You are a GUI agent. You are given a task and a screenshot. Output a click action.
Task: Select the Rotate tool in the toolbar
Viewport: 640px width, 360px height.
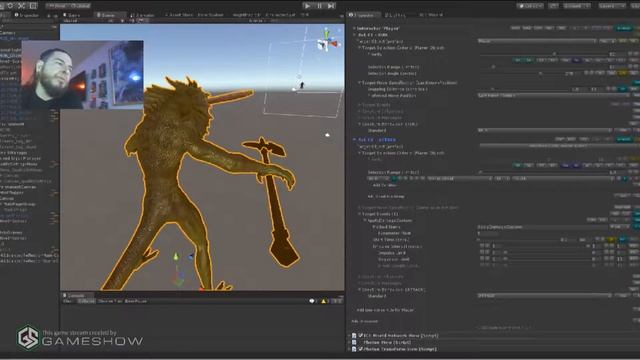10,6
